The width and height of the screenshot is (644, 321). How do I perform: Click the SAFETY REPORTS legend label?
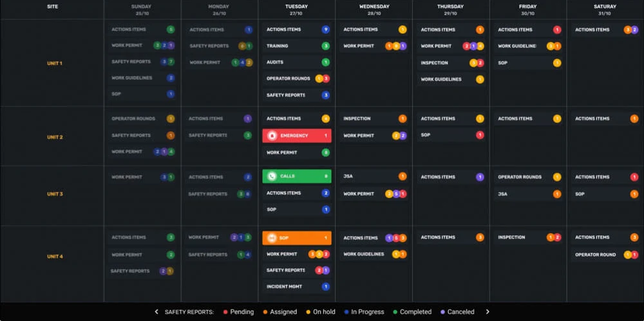click(189, 312)
